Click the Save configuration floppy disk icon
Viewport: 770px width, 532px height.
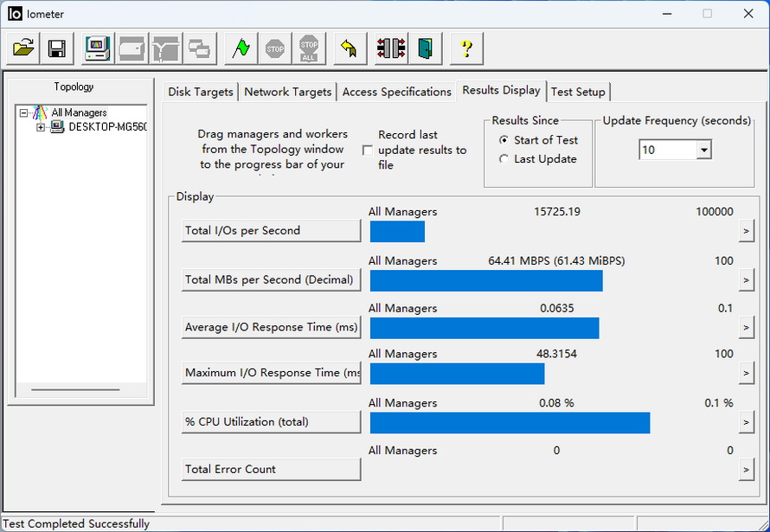(x=57, y=48)
